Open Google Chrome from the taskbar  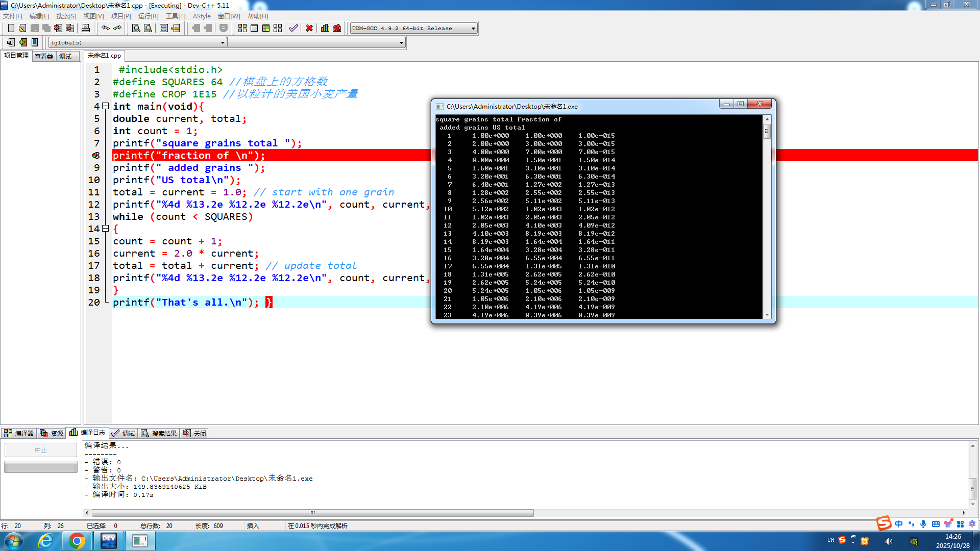[x=77, y=540]
